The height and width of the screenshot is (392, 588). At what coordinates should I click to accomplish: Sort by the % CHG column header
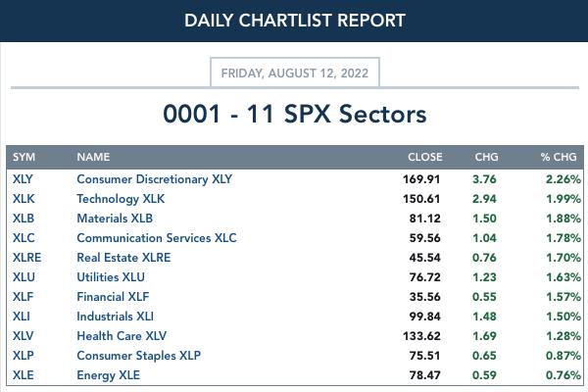click(559, 157)
